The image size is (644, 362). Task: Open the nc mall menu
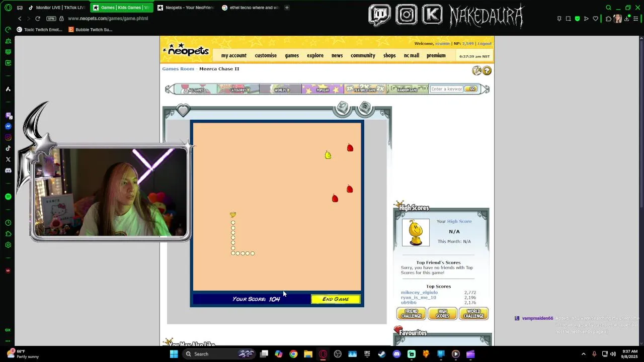pos(412,55)
